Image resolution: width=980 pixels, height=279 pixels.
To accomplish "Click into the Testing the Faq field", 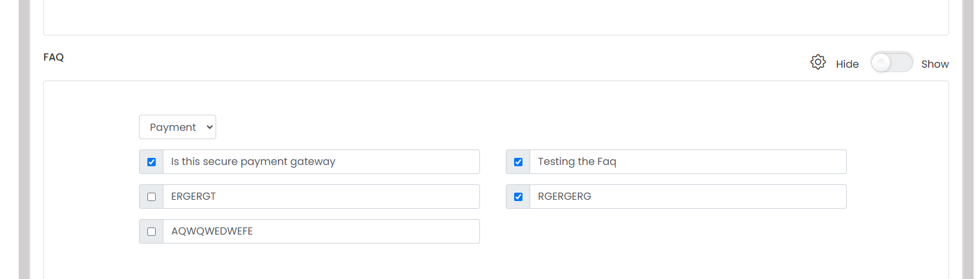I will tap(688, 162).
